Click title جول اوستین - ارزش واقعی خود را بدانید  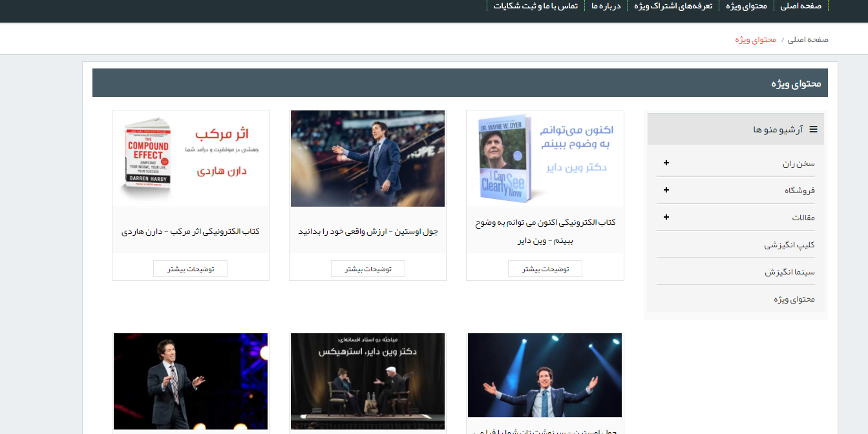[x=368, y=231]
